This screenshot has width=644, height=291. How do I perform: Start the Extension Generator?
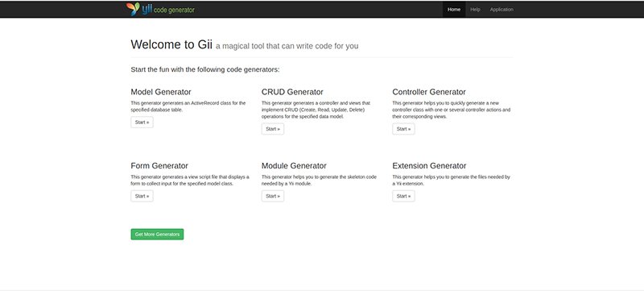click(x=403, y=196)
